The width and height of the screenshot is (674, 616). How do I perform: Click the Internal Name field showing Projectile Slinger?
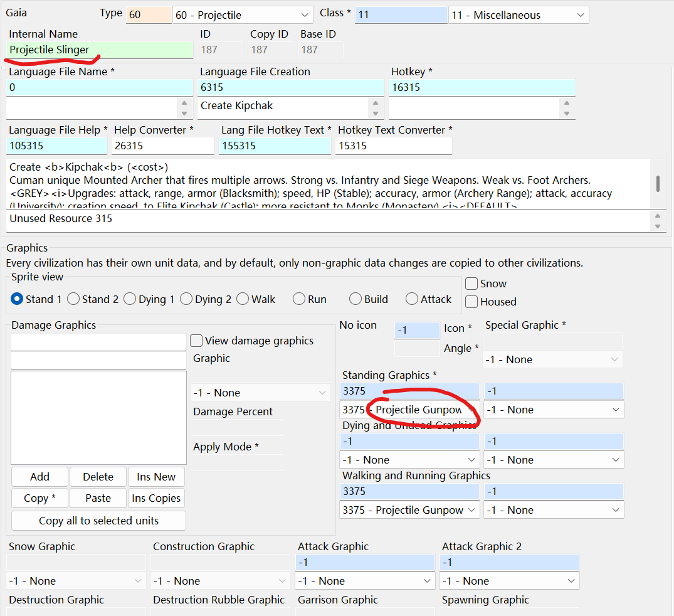[97, 49]
